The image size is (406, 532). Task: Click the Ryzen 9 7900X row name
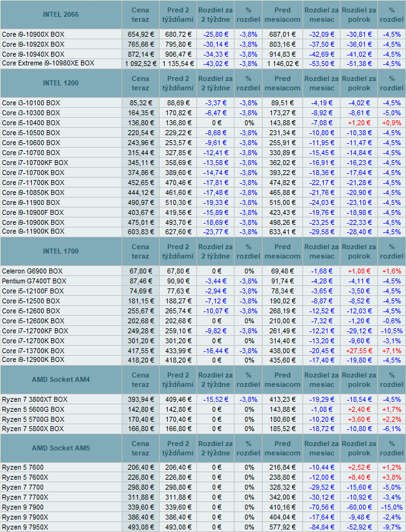25,518
